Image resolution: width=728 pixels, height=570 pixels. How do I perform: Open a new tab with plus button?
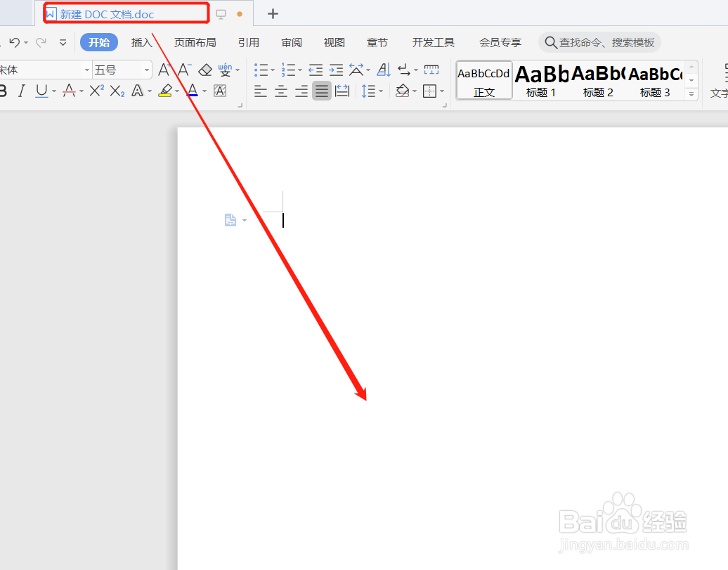coord(273,14)
